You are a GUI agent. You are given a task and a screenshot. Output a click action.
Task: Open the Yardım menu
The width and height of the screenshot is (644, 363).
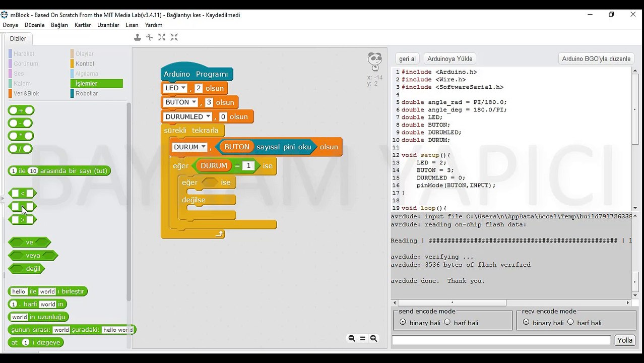[x=154, y=25]
